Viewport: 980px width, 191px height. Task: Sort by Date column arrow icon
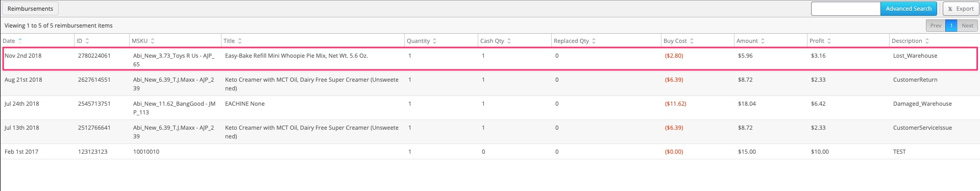tap(20, 40)
